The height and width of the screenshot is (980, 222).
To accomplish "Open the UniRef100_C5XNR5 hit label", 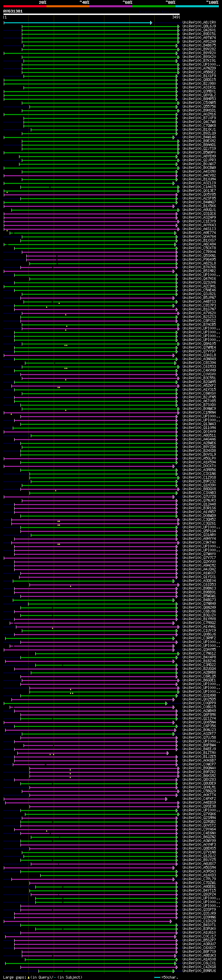I will [x=199, y=103].
